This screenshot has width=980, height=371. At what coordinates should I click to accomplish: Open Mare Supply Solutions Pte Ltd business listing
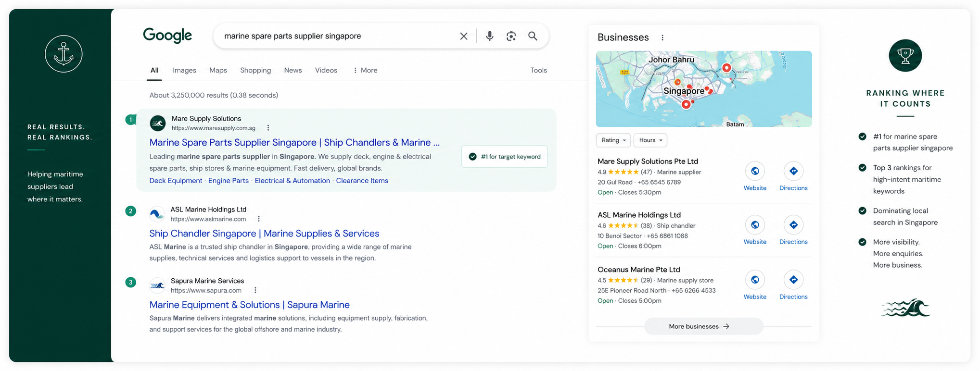coord(648,161)
